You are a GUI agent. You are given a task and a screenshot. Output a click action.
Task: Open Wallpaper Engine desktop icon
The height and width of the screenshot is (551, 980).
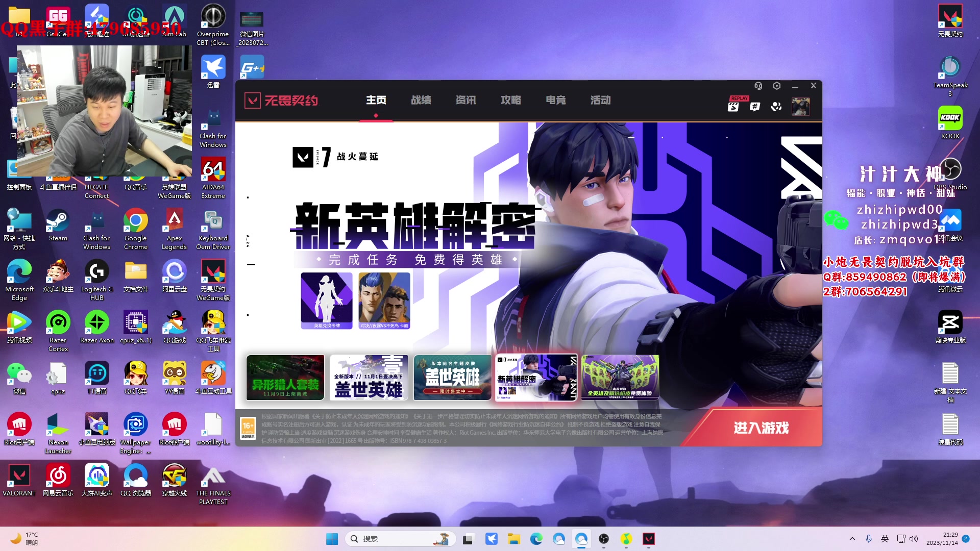(x=136, y=433)
